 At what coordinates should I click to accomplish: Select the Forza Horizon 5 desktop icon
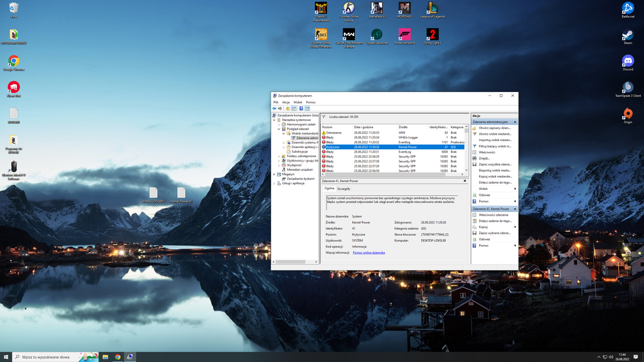pos(404,37)
